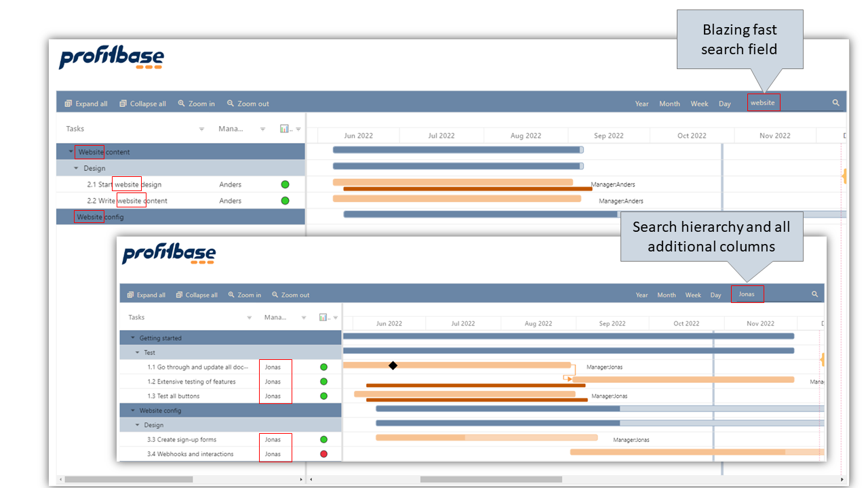Viewport: 868px width, 488px height.
Task: Select Year scale in the upper toolbar
Action: click(x=642, y=104)
